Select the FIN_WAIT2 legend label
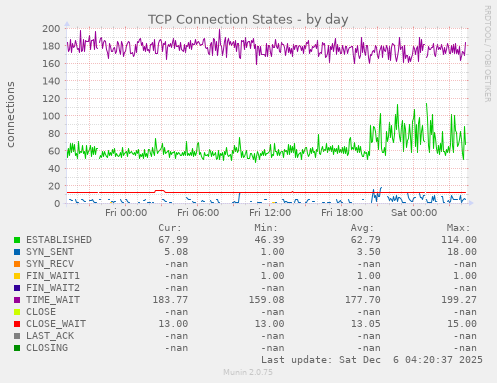 coord(53,288)
